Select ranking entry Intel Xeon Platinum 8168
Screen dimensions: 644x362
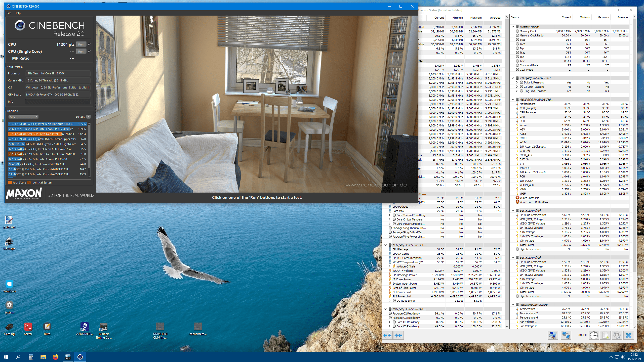point(47,124)
